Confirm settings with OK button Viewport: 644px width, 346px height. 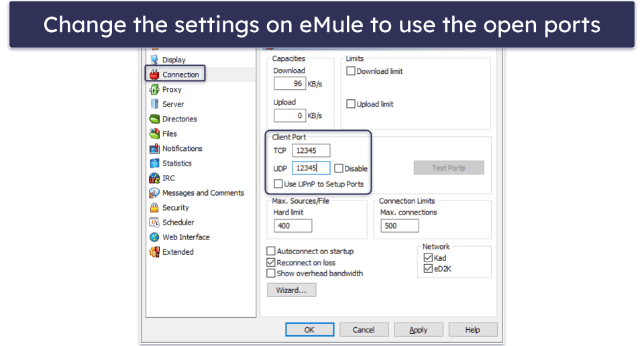pyautogui.click(x=309, y=330)
